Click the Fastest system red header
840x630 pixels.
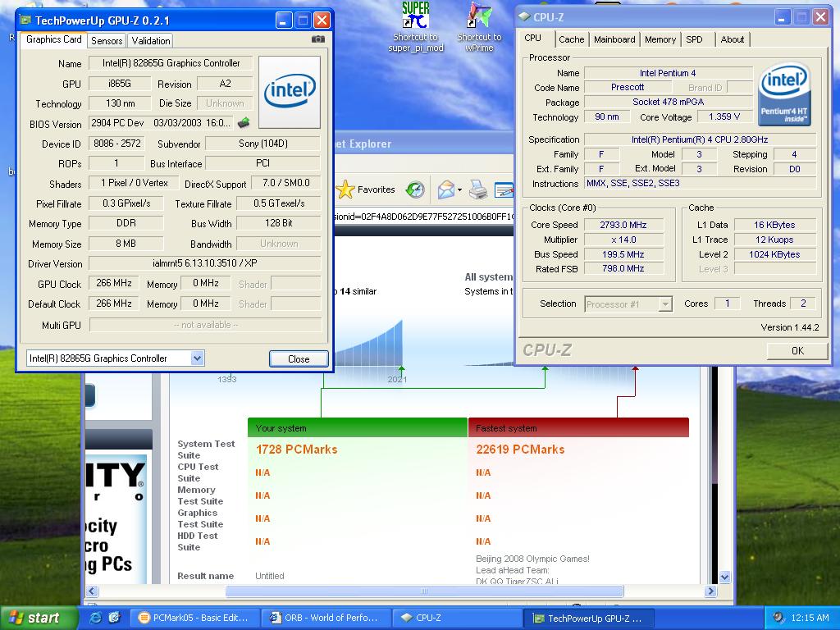(578, 427)
